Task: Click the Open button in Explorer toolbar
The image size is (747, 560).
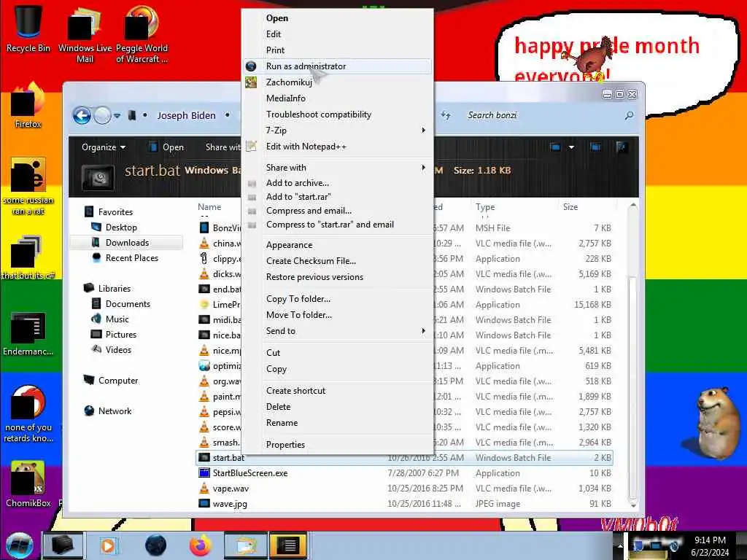Action: [167, 147]
